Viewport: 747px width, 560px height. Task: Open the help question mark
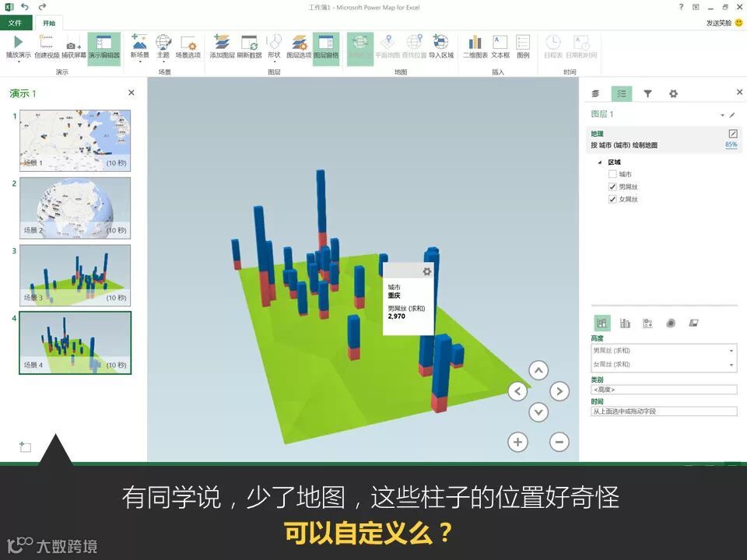point(681,7)
